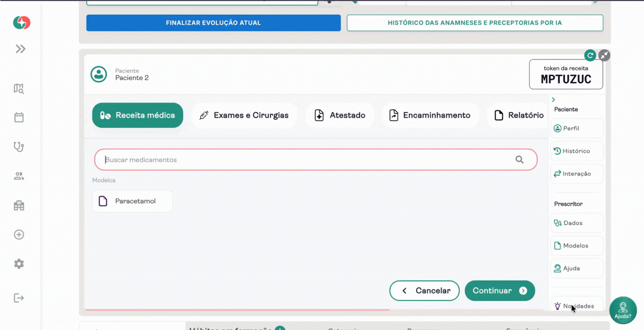
Task: Open the patients group icon in sidebar
Action: 19,176
